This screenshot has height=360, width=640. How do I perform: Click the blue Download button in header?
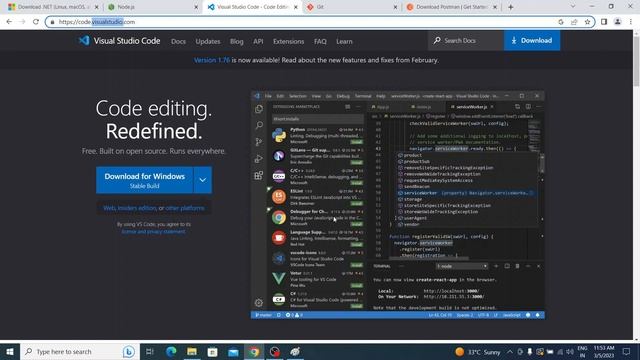[x=532, y=40]
